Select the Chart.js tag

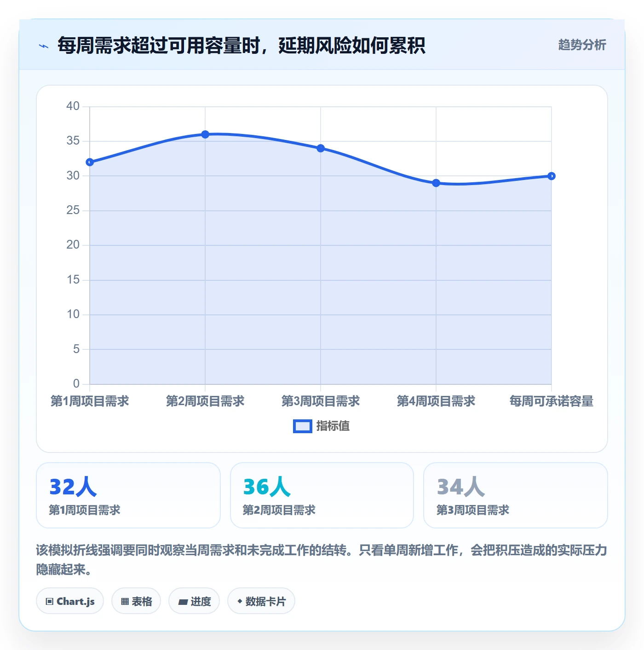pyautogui.click(x=70, y=601)
